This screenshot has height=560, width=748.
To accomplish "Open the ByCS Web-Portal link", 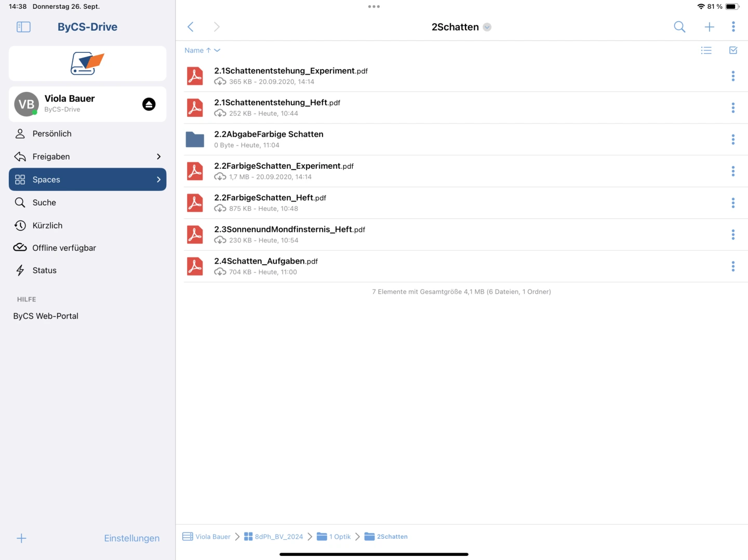I will (46, 316).
